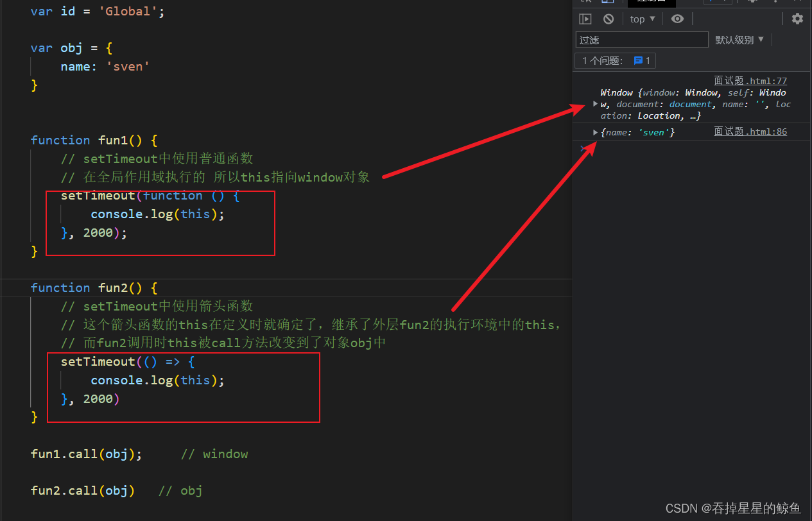The width and height of the screenshot is (812, 521).
Task: Click '}, 2000)' line in fun2
Action: click(91, 398)
